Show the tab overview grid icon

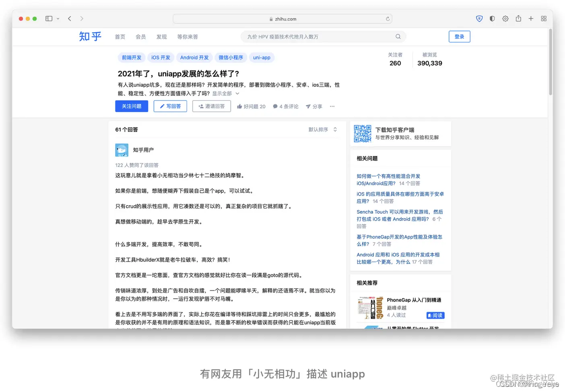544,19
